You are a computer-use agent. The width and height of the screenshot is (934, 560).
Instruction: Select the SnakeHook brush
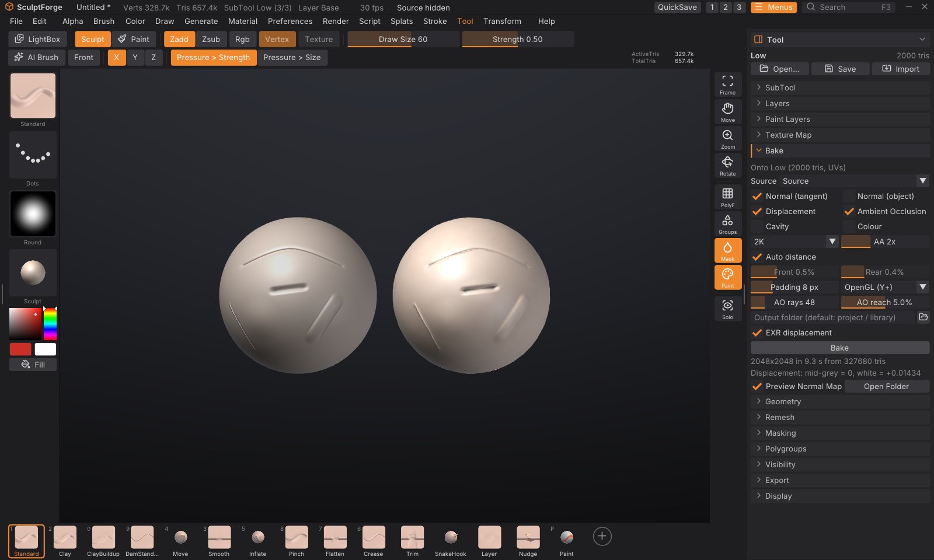451,541
